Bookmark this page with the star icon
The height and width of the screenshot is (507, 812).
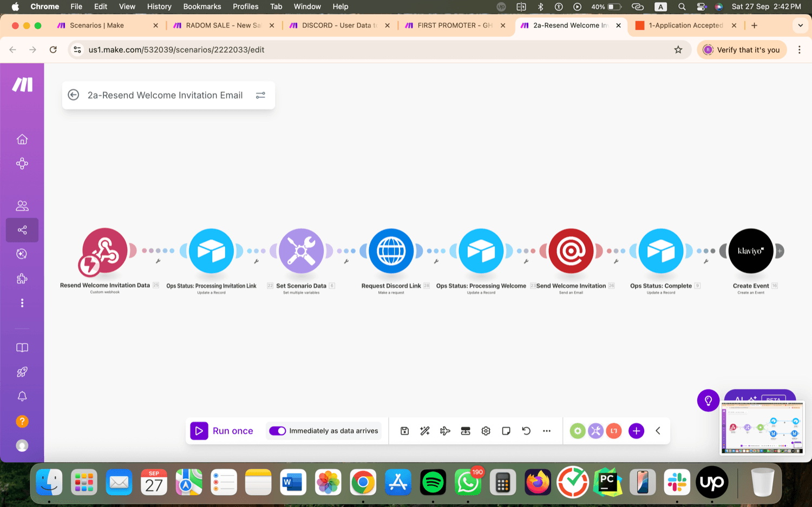pyautogui.click(x=678, y=50)
